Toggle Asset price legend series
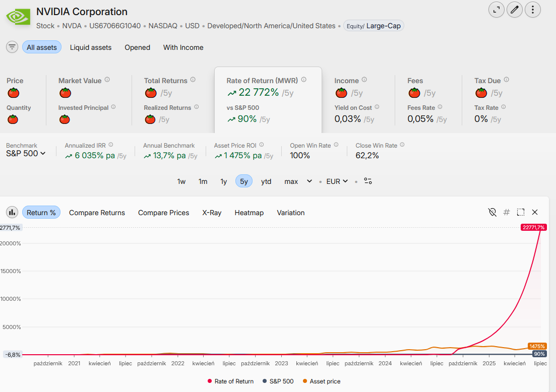 (322, 381)
